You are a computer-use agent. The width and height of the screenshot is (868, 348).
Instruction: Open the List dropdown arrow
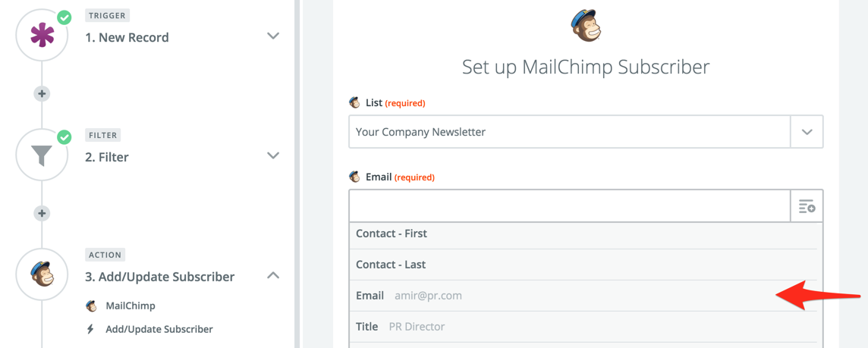click(807, 132)
